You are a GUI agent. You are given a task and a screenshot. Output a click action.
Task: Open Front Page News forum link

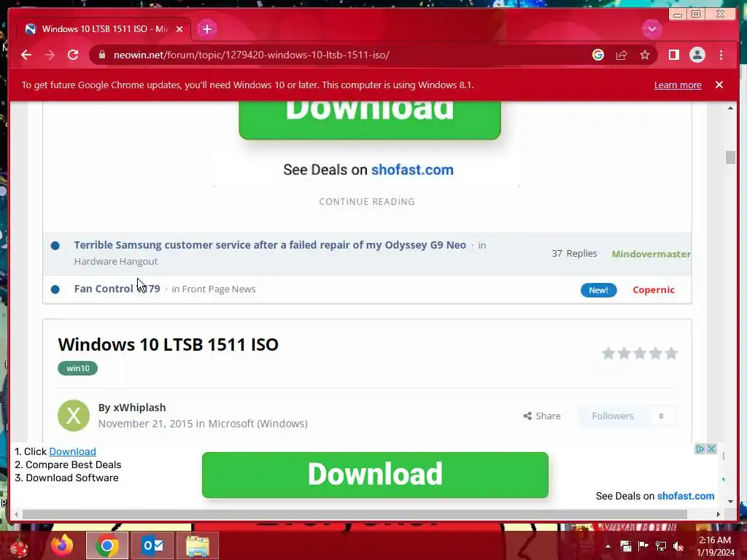point(219,289)
